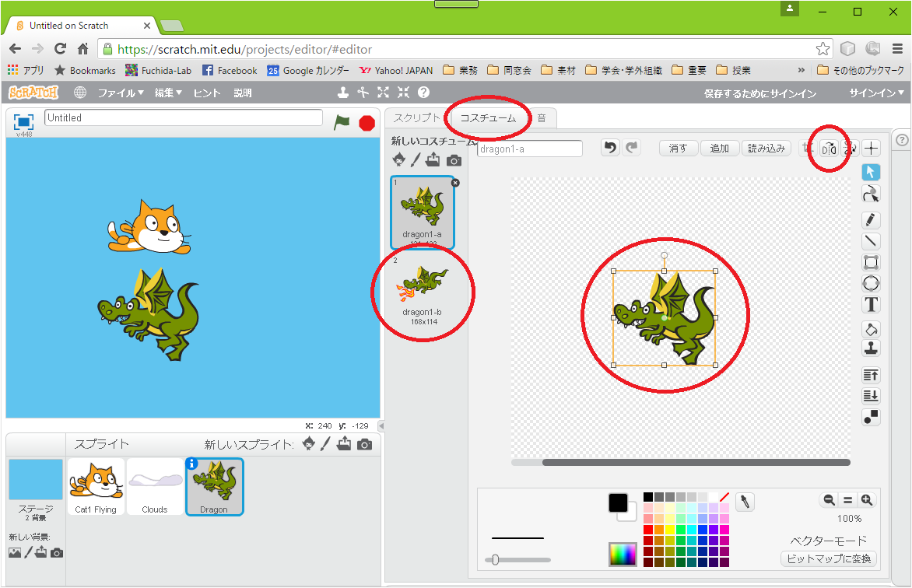Open the サインイン dropdown
Viewport: 912px width, 588px height.
pyautogui.click(x=877, y=93)
